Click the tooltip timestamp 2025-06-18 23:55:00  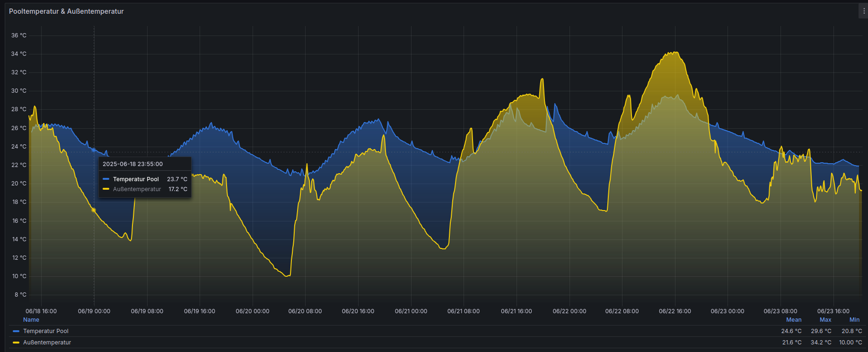point(132,164)
